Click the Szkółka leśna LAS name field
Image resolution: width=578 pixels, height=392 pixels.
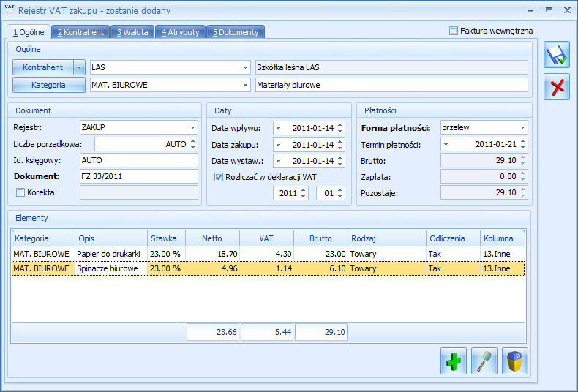click(391, 67)
